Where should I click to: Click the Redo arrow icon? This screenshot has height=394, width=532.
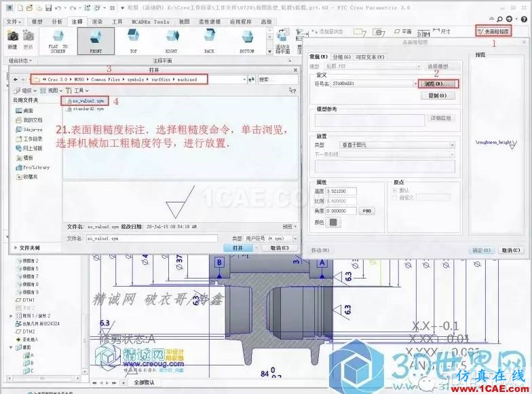[x=73, y=7]
